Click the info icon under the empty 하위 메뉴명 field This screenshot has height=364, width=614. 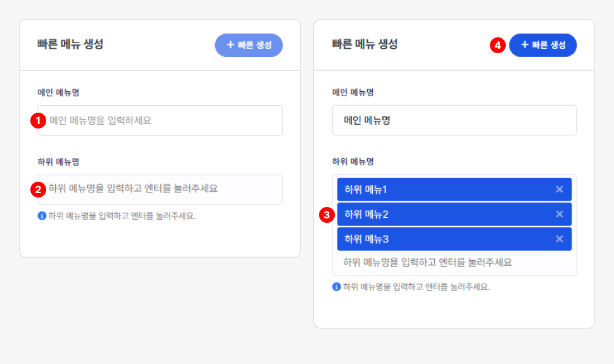(x=42, y=216)
